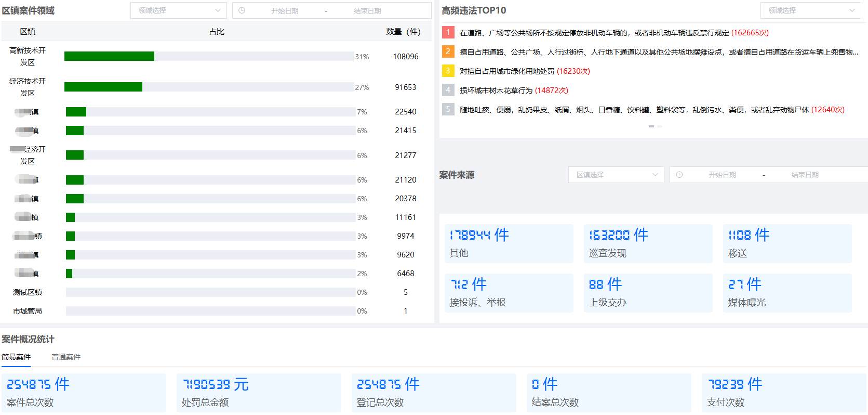Click the 22540 count cell
868x415 pixels.
pos(406,112)
